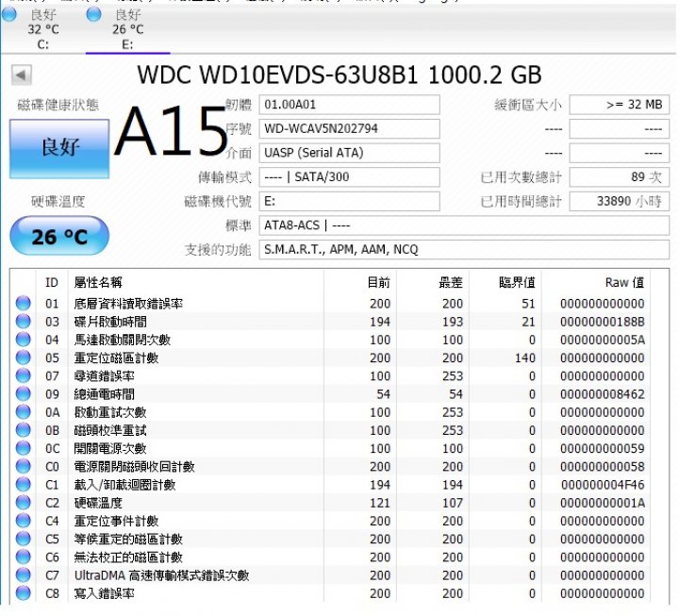The height and width of the screenshot is (616, 679).
Task: Select the 重定位事件計數 attribute row
Action: point(330,521)
